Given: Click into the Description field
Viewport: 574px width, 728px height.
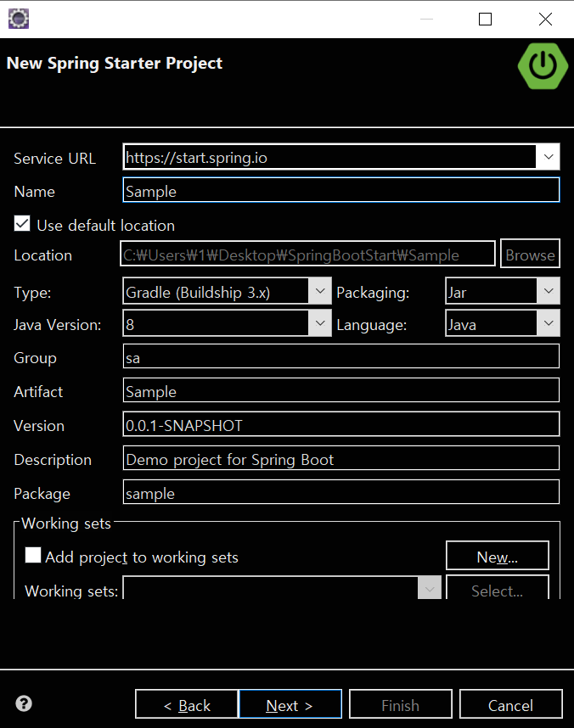Looking at the screenshot, I should [x=341, y=458].
